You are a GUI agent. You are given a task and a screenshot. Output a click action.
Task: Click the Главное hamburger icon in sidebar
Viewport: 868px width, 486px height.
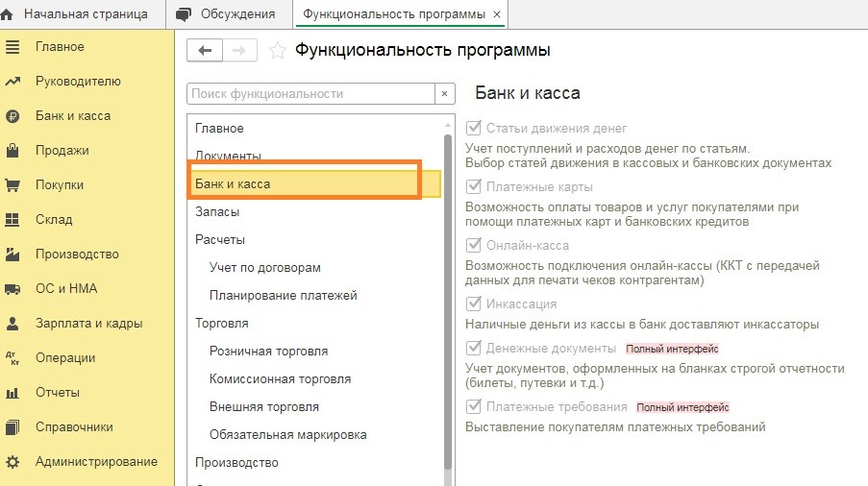[x=12, y=47]
